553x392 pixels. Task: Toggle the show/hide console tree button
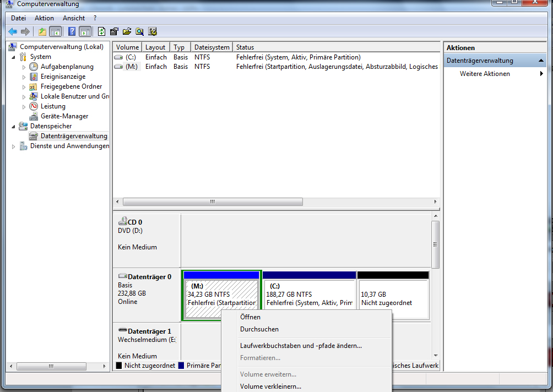[x=55, y=31]
